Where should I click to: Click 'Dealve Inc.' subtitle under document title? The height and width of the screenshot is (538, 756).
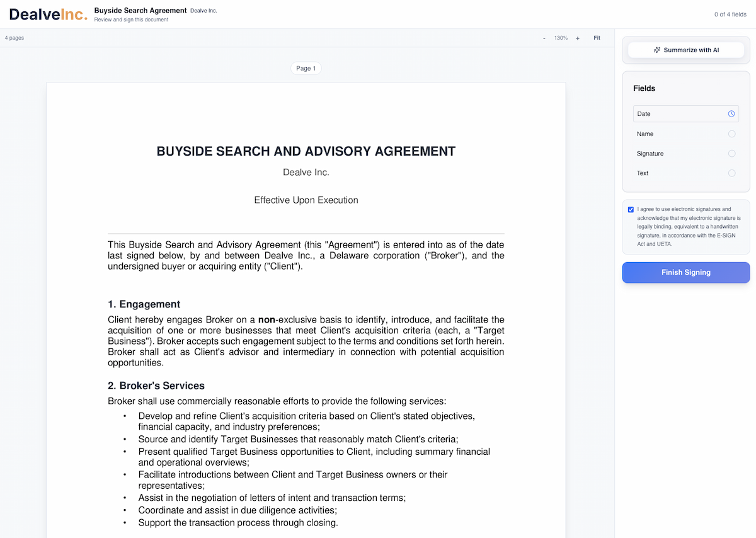pyautogui.click(x=306, y=172)
